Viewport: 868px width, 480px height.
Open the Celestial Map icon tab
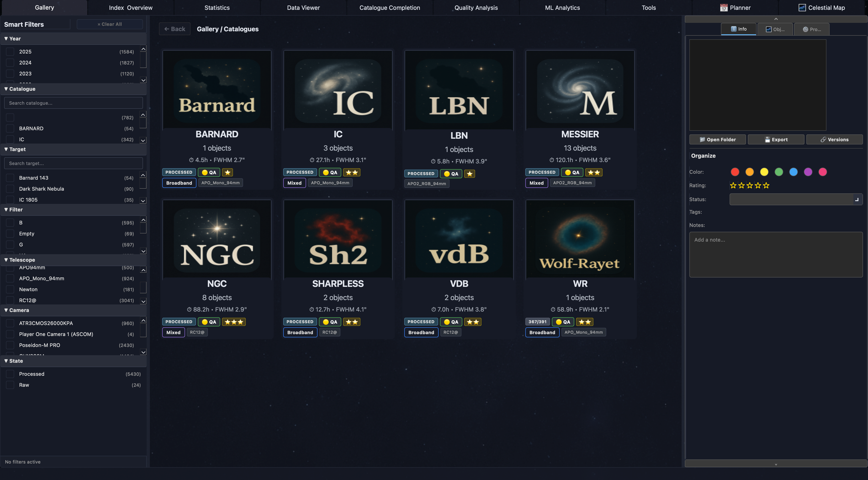[821, 7]
